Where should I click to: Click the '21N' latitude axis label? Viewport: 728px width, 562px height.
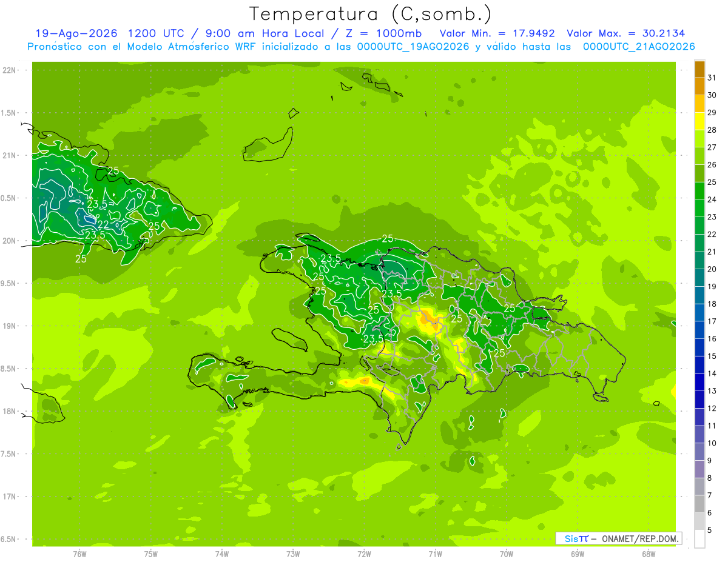tap(9, 156)
